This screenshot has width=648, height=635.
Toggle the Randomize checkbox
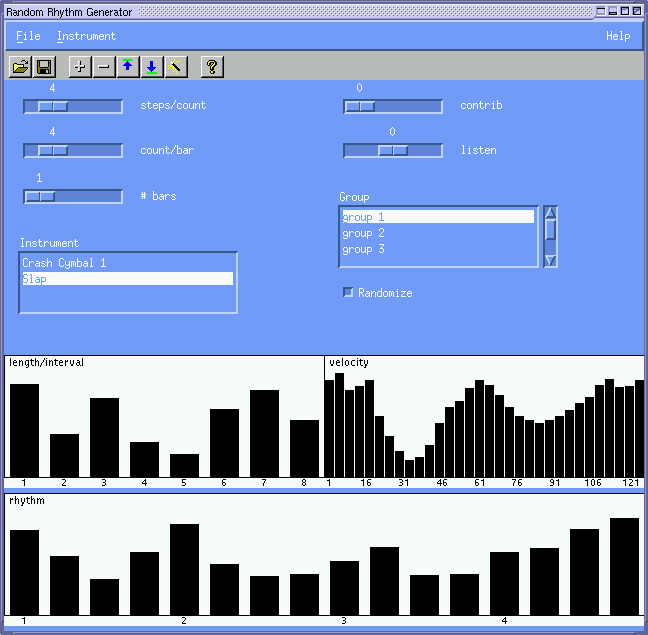(348, 293)
